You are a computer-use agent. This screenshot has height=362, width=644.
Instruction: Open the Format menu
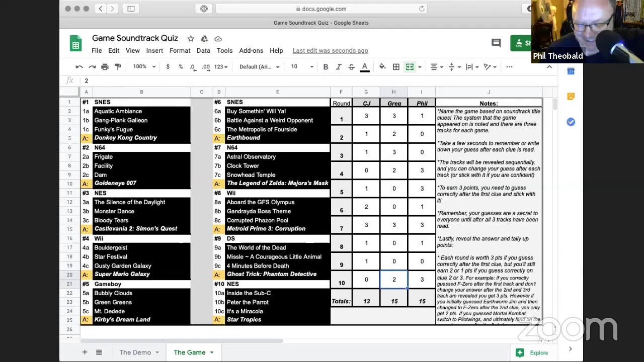pyautogui.click(x=180, y=51)
